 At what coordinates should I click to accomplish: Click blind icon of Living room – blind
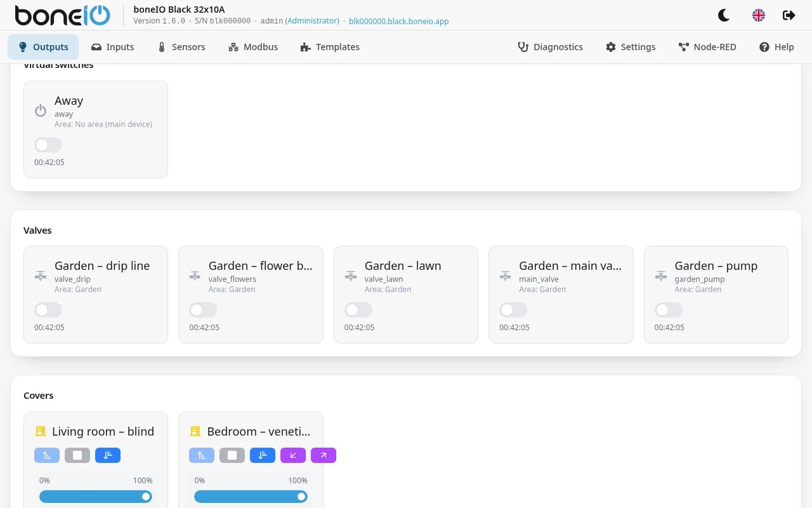(x=41, y=431)
